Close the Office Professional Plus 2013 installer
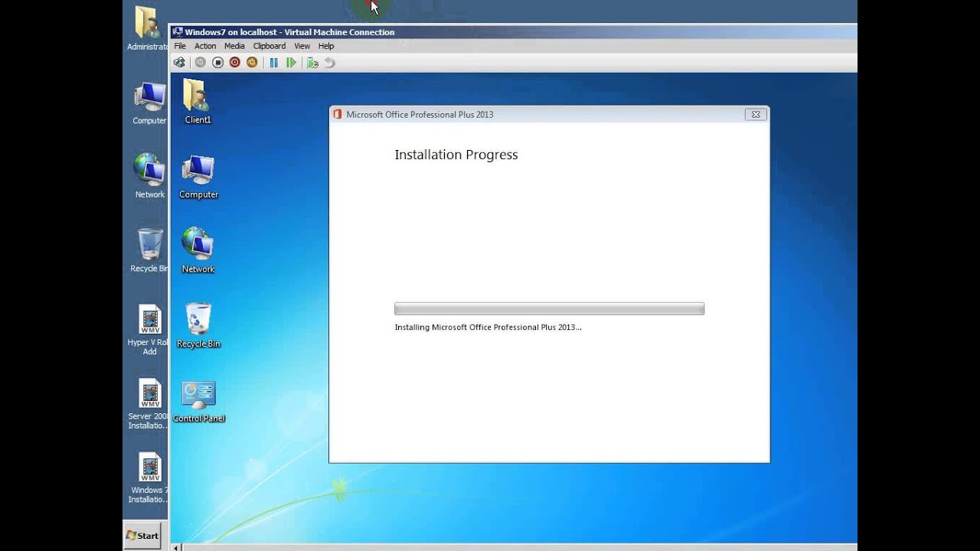The image size is (980, 551). (x=756, y=115)
